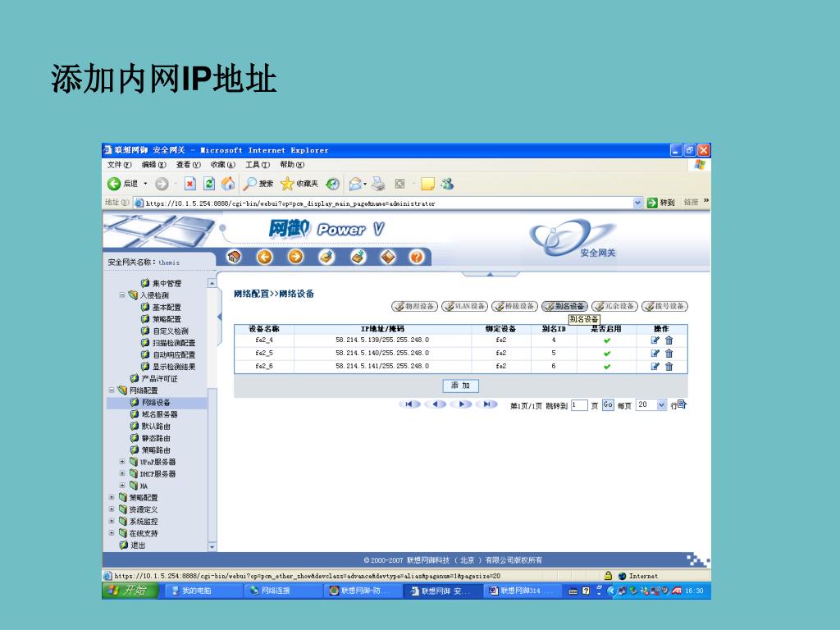
Task: Open the address bar URL dropdown
Action: 637,203
